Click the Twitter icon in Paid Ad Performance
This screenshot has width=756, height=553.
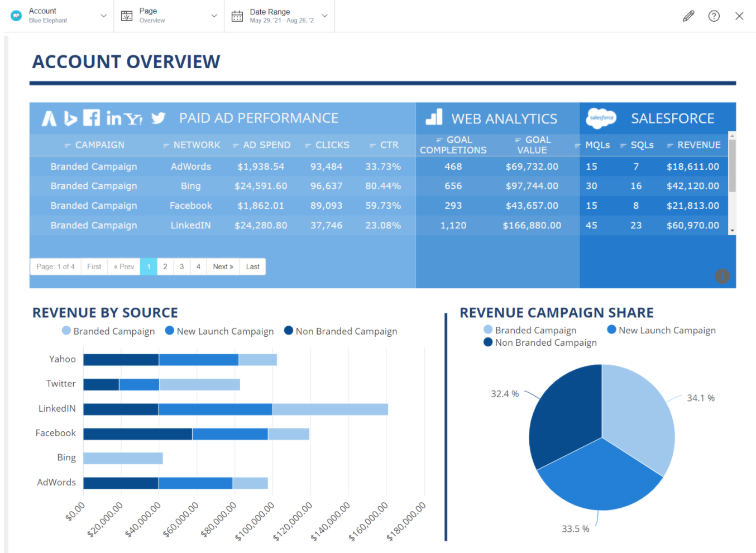(158, 118)
